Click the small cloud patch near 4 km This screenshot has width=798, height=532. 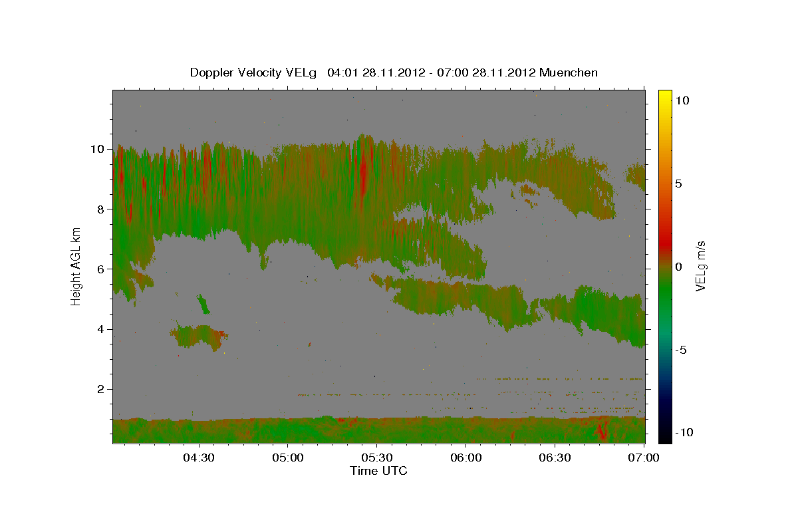199,336
